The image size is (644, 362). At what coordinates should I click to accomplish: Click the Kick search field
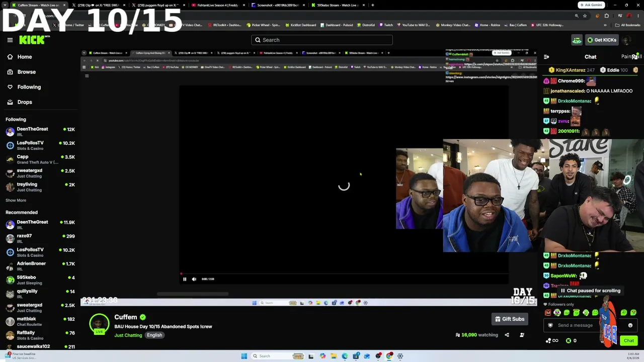(322, 40)
